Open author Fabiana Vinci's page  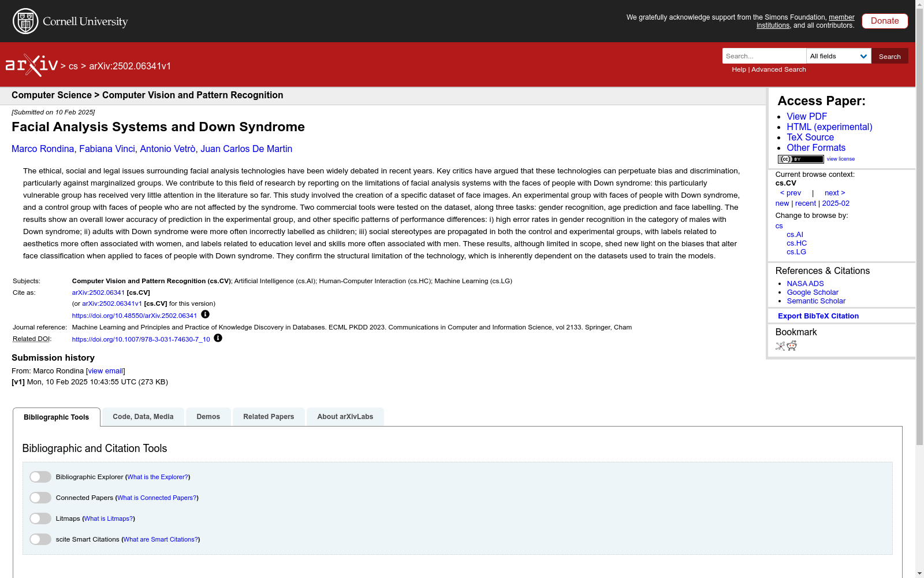tap(107, 149)
